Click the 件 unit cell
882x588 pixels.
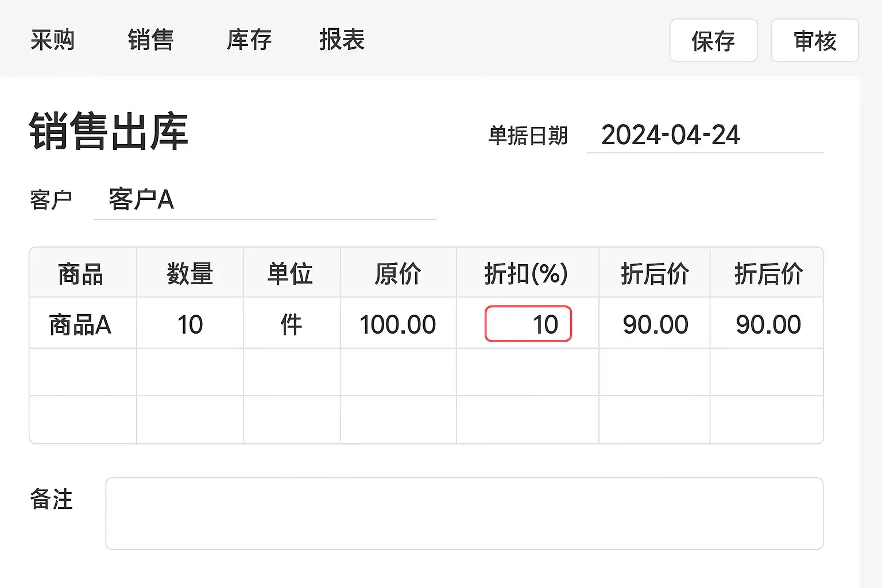(291, 324)
